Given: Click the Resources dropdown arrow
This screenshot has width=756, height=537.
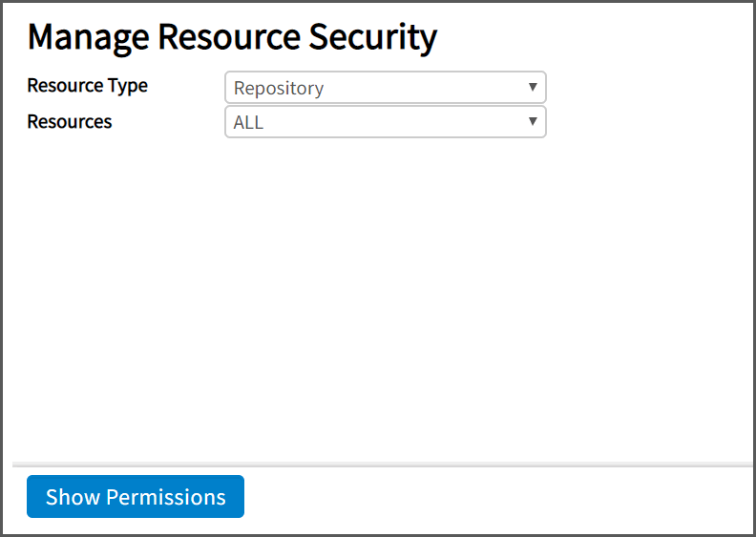Looking at the screenshot, I should coord(533,122).
